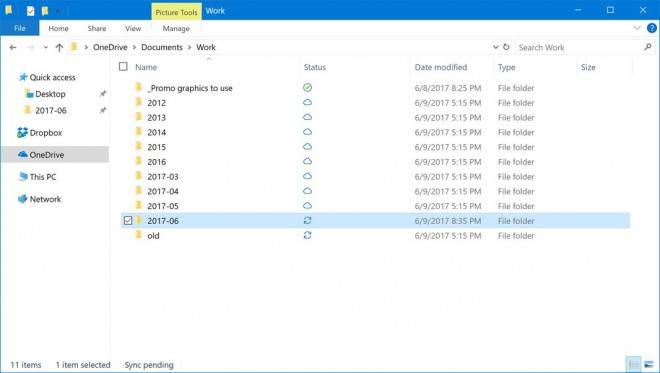Select OneDrive in the navigation pane

[55, 155]
